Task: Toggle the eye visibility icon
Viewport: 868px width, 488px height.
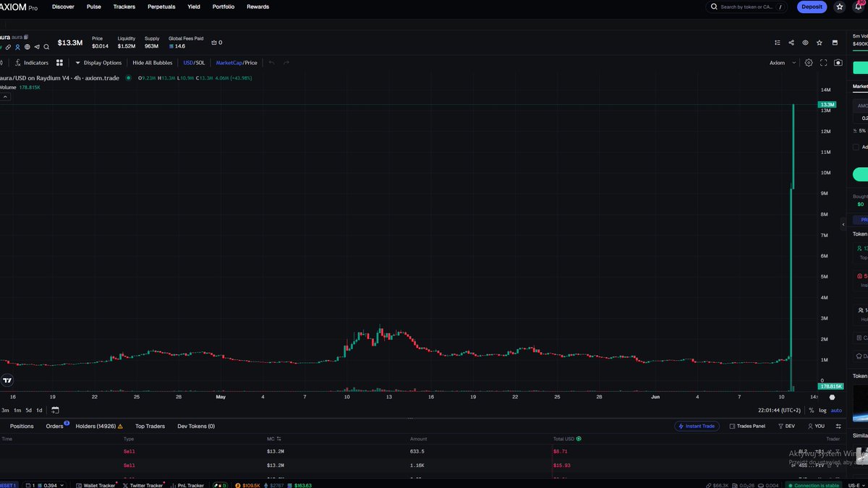Action: (x=805, y=43)
